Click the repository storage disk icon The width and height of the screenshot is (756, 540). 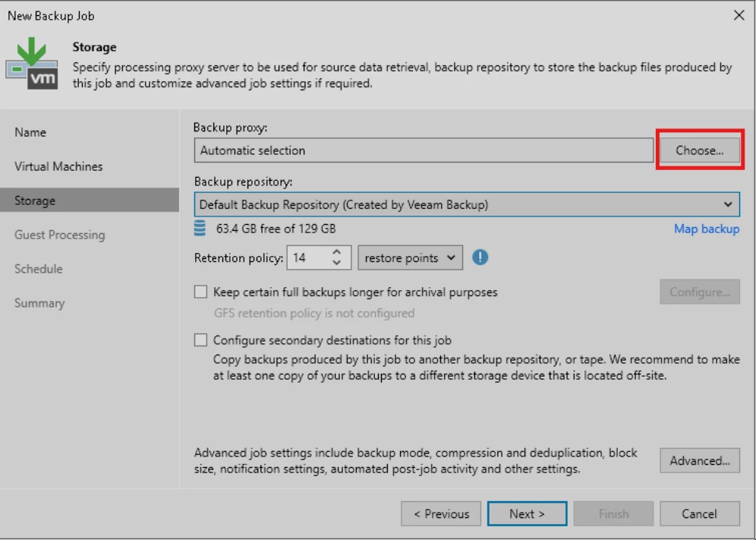click(x=200, y=229)
